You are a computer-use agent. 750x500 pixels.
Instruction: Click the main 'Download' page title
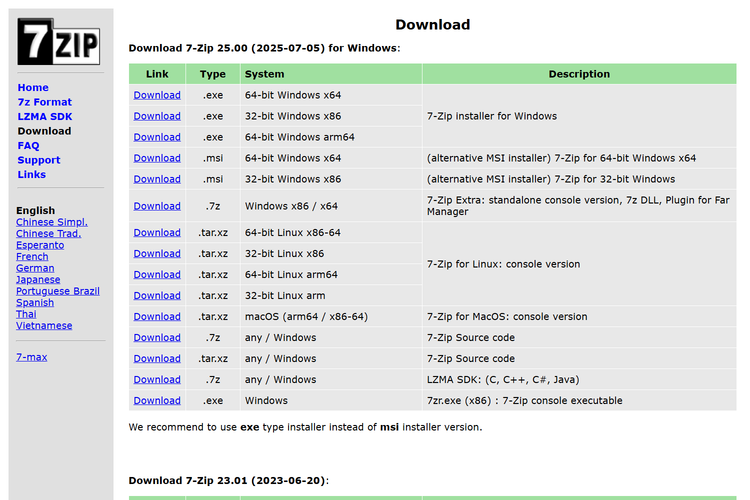[x=432, y=24]
